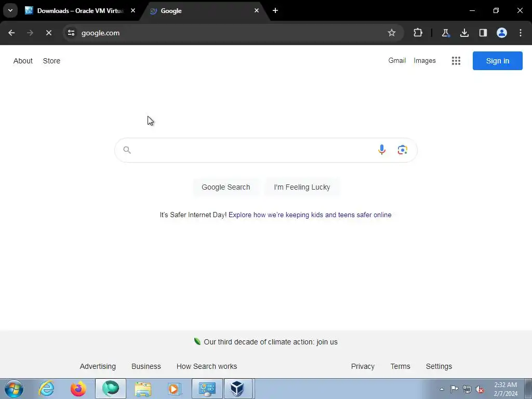Click the muted volume tray icon
The width and height of the screenshot is (532, 399).
[480, 389]
